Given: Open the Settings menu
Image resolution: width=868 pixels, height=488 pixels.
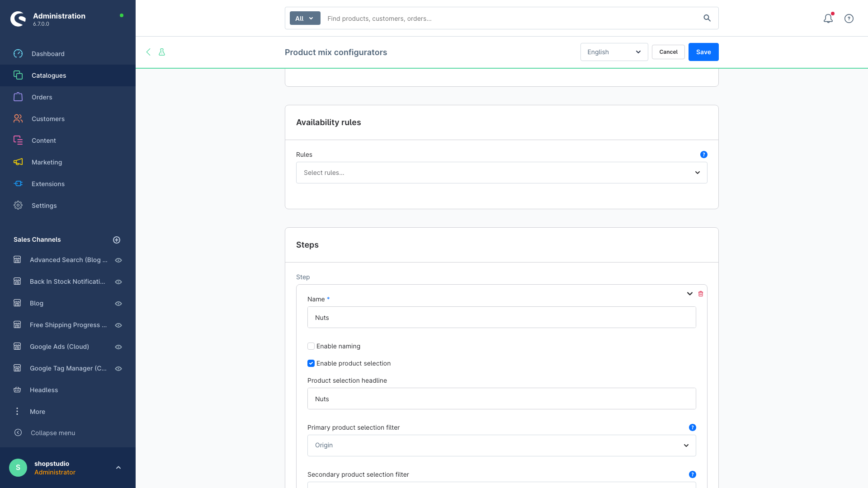Looking at the screenshot, I should (68, 206).
